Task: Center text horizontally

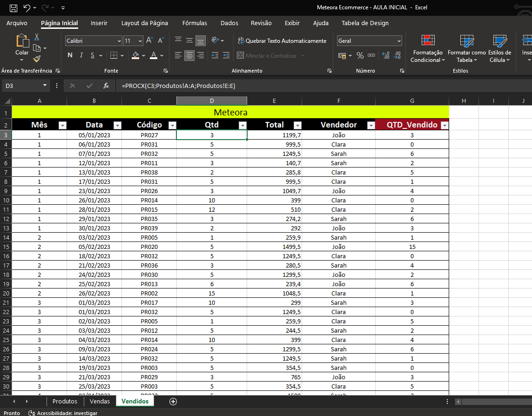Action: pos(189,55)
